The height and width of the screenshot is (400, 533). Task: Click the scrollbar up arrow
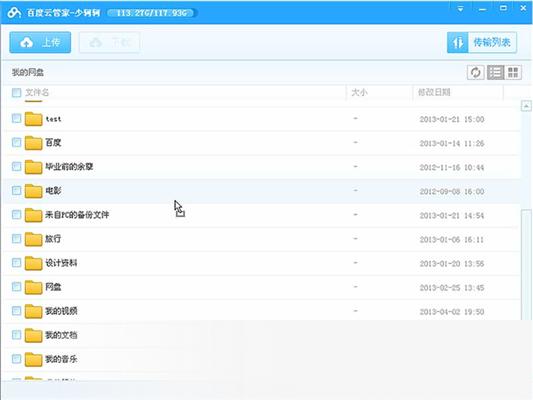(x=526, y=106)
